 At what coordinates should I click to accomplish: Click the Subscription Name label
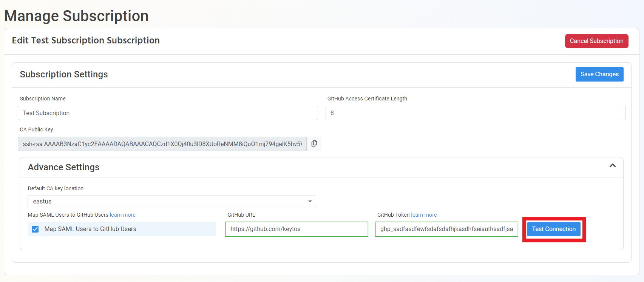(x=43, y=99)
